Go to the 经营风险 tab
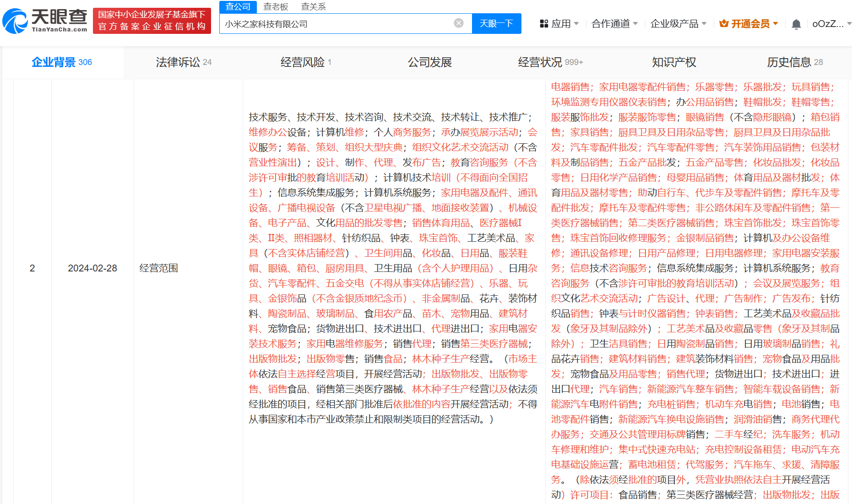 tap(305, 62)
